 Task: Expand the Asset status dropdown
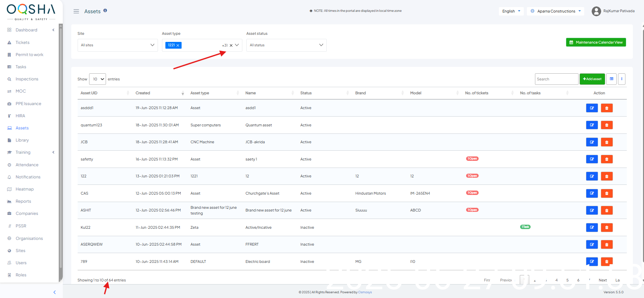tap(286, 45)
